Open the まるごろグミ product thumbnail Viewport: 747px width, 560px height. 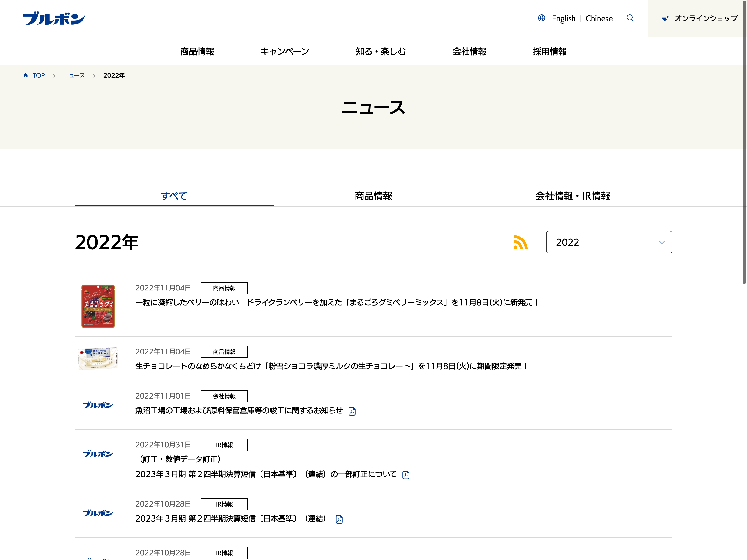pos(98,306)
